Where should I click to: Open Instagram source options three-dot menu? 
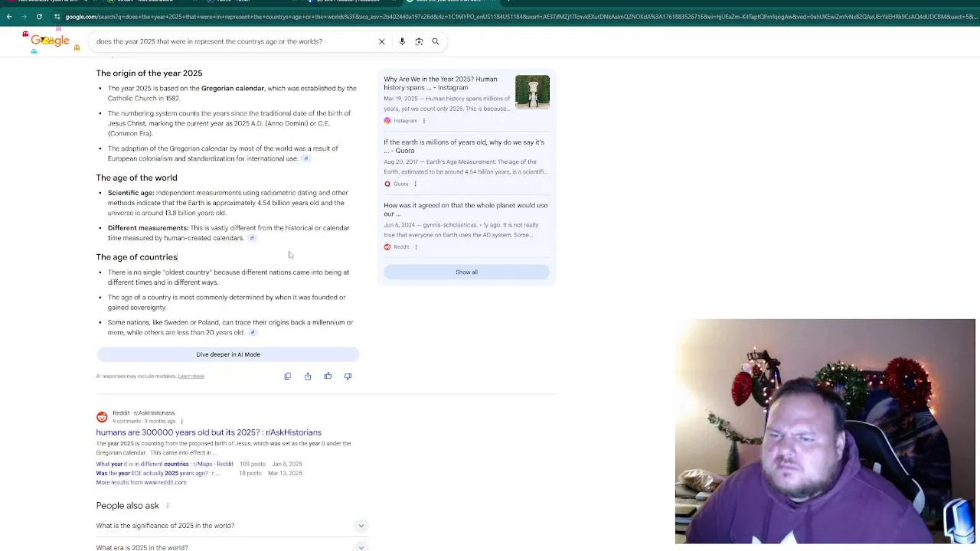click(x=424, y=121)
